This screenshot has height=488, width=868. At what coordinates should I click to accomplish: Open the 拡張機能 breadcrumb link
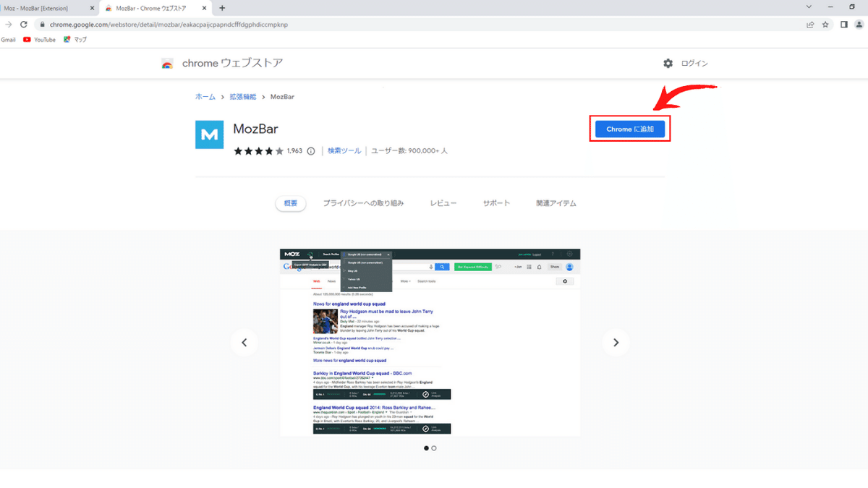243,97
